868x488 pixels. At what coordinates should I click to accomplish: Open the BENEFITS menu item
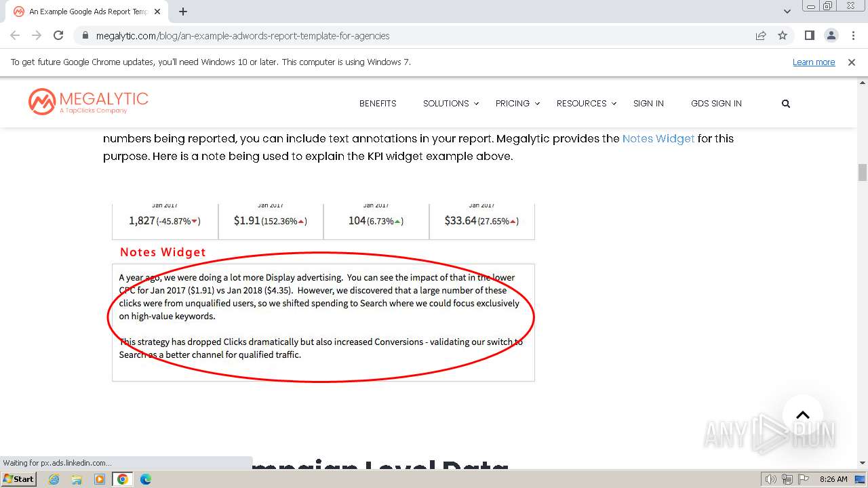378,104
